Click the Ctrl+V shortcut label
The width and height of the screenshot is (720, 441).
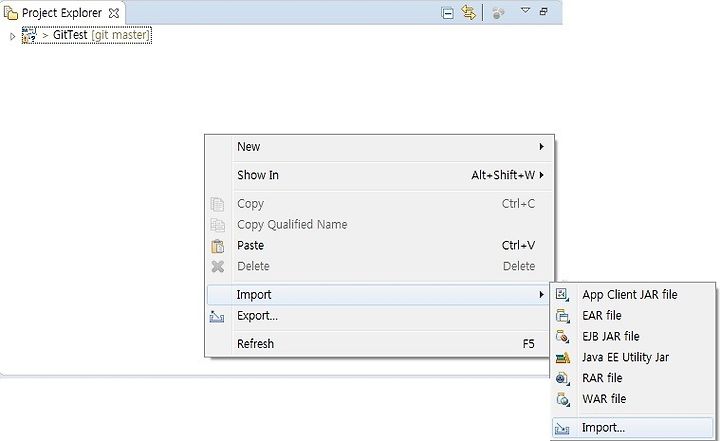(518, 245)
